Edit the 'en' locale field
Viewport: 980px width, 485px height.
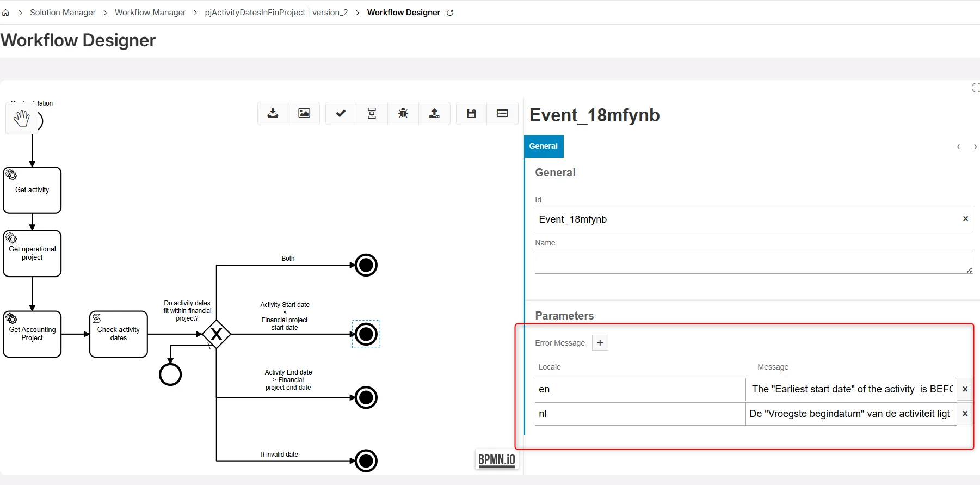pos(640,389)
